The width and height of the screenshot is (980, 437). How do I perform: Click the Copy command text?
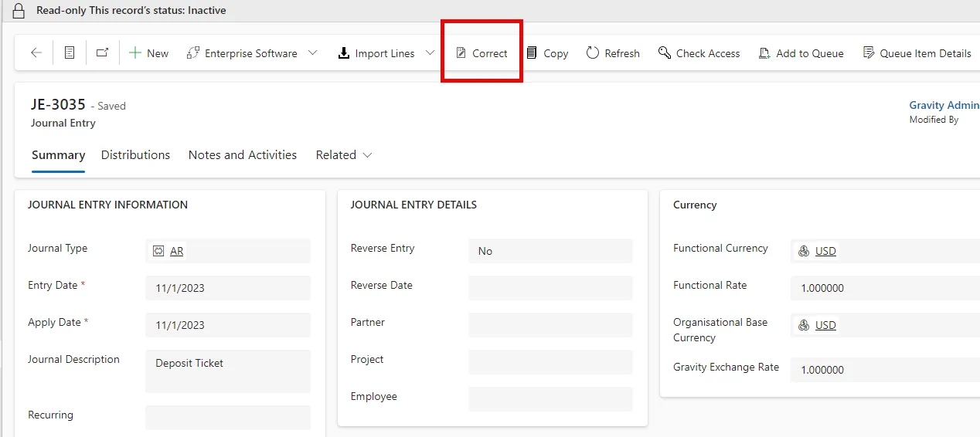pyautogui.click(x=556, y=53)
